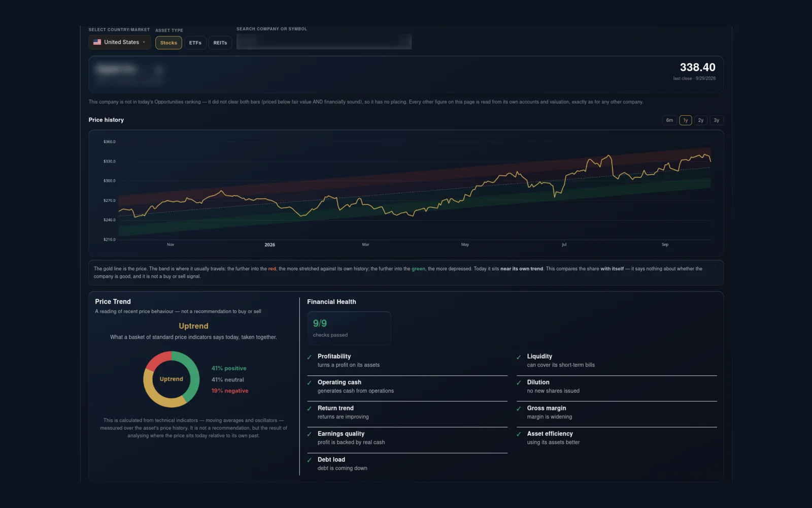The width and height of the screenshot is (812, 508).
Task: Click the 'margin is widening' text
Action: 550,417
